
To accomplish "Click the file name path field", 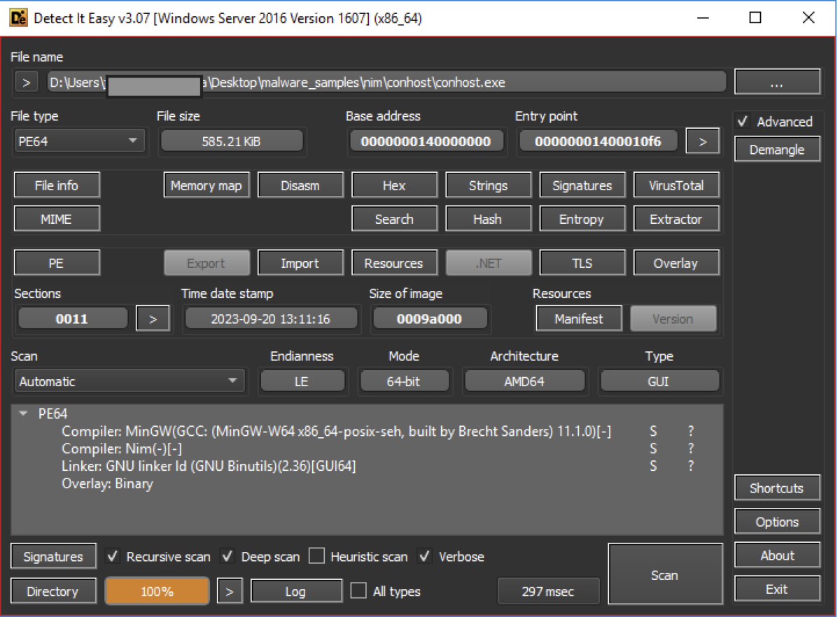I will (x=386, y=83).
